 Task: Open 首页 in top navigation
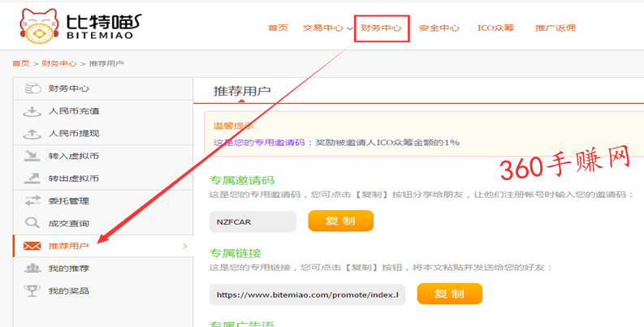pos(278,28)
